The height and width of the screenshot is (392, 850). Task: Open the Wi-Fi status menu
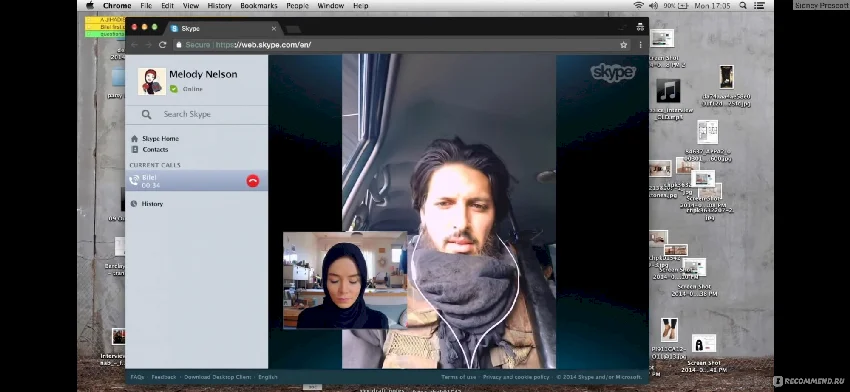click(639, 5)
